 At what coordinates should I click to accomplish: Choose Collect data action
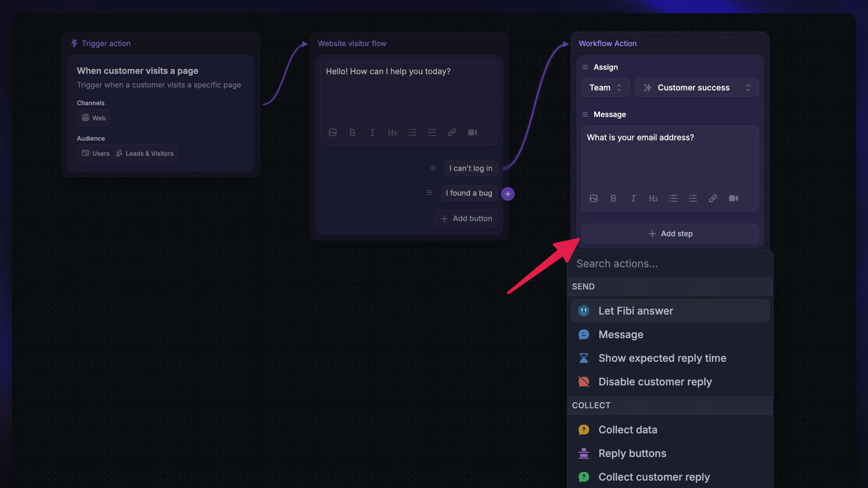(627, 430)
